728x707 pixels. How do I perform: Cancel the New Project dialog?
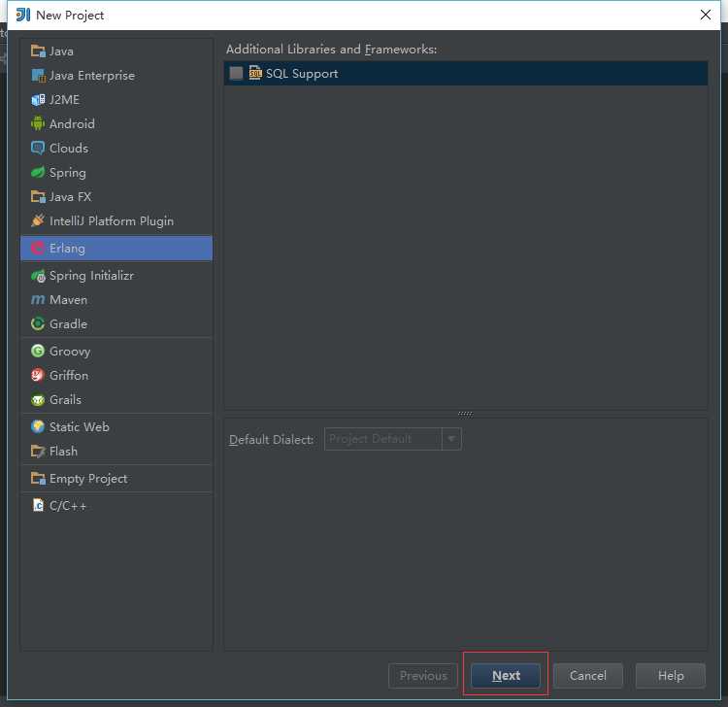(588, 675)
